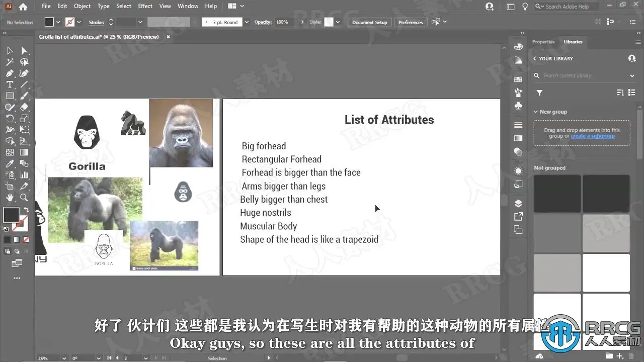
Task: Open the Object menu
Action: click(x=82, y=6)
